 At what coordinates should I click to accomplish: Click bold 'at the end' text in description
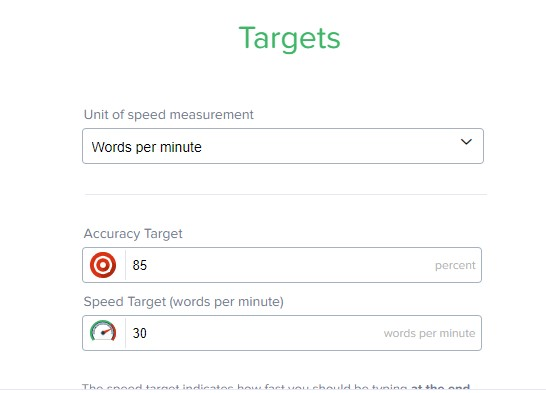pyautogui.click(x=440, y=386)
